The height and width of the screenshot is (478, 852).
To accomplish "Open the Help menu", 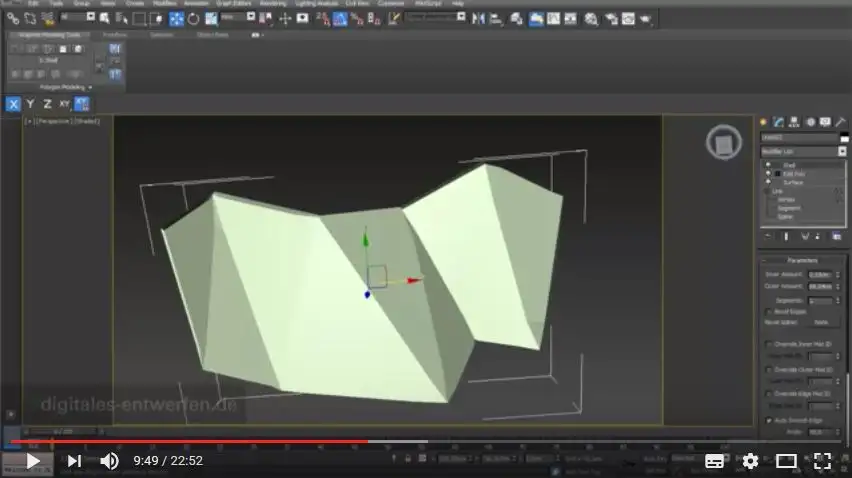I will pos(458,3).
